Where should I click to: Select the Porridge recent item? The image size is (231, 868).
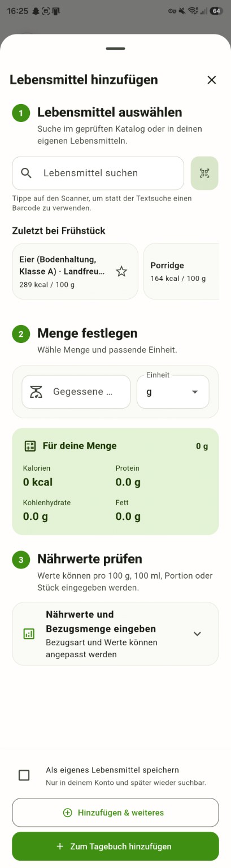(x=181, y=271)
